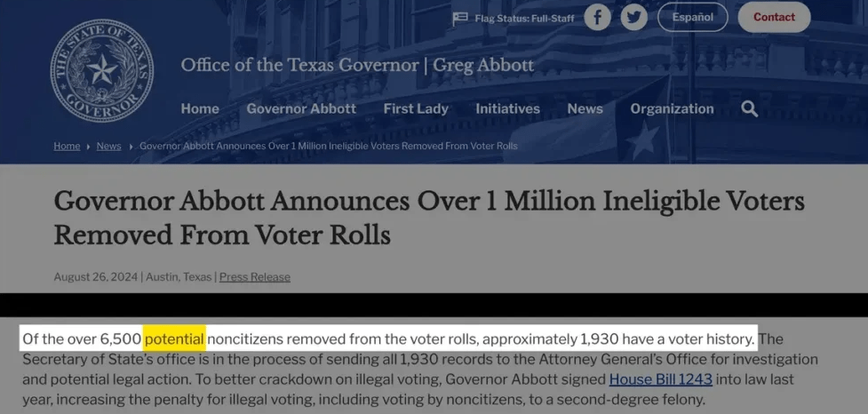Open the Organization menu item

coord(672,108)
